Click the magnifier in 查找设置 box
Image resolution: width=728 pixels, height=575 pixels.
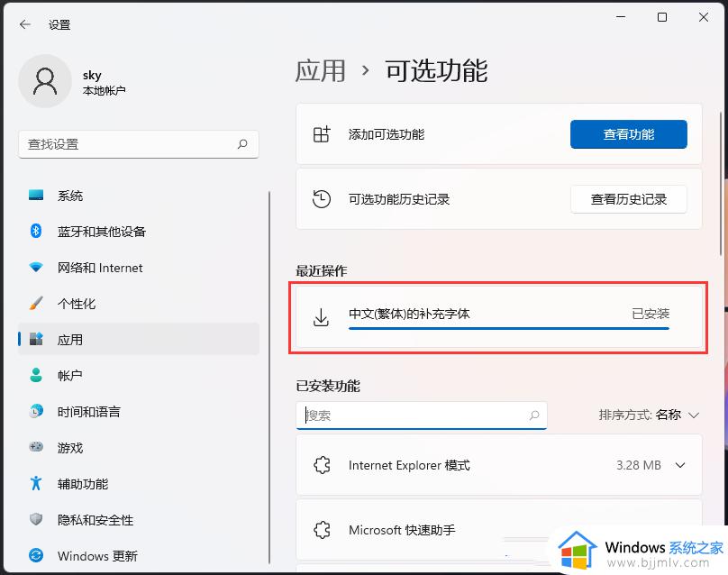[x=241, y=144]
